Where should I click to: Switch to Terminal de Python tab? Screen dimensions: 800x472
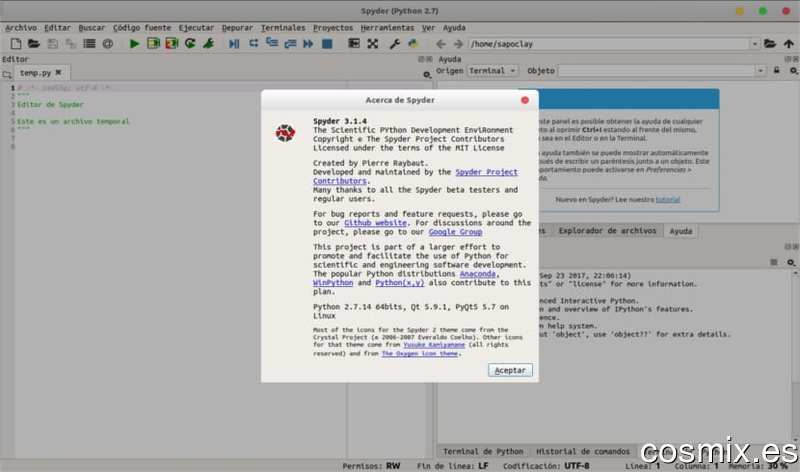(483, 451)
